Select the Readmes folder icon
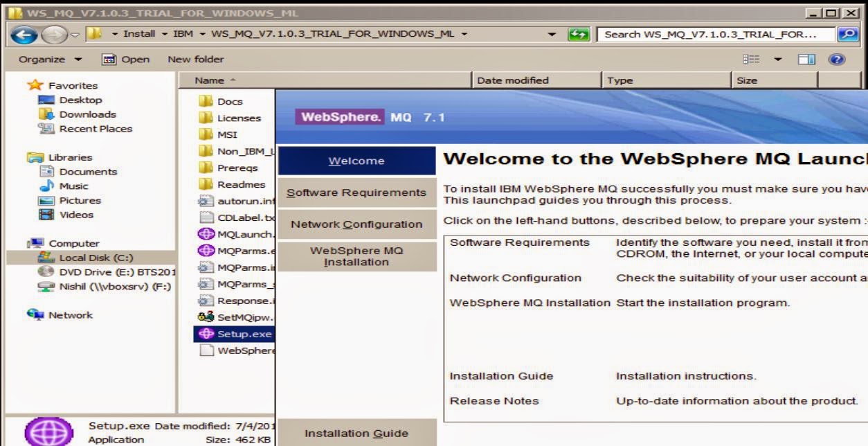The image size is (868, 446). (206, 184)
